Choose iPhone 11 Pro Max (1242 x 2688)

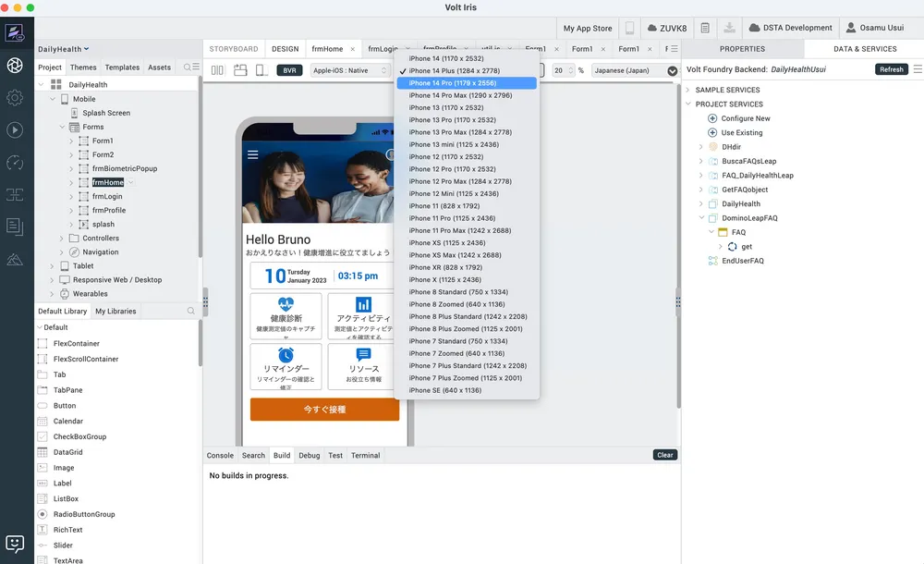(467, 230)
